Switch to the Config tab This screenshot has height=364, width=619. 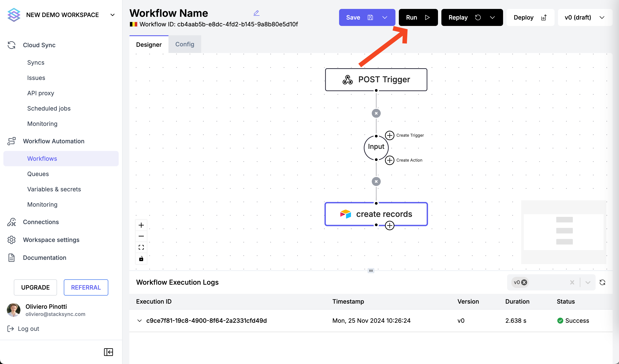point(184,44)
